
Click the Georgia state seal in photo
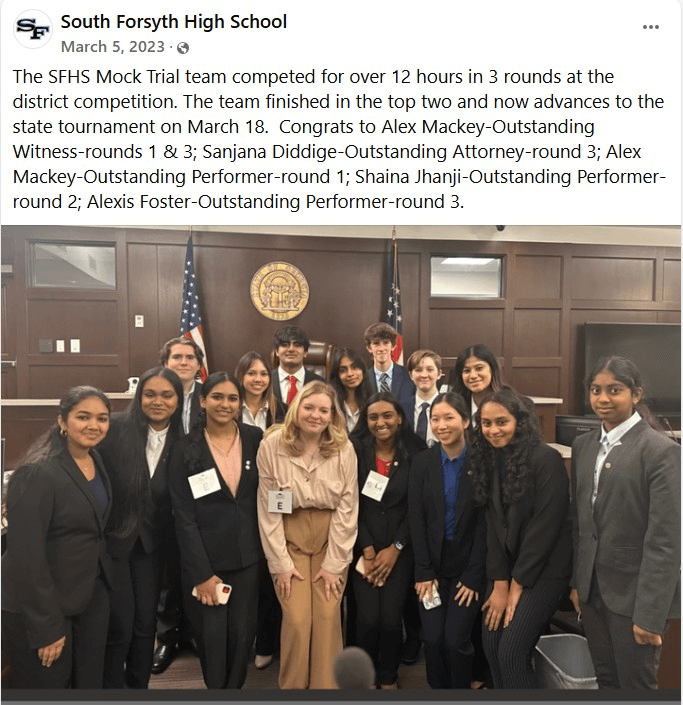coord(279,291)
